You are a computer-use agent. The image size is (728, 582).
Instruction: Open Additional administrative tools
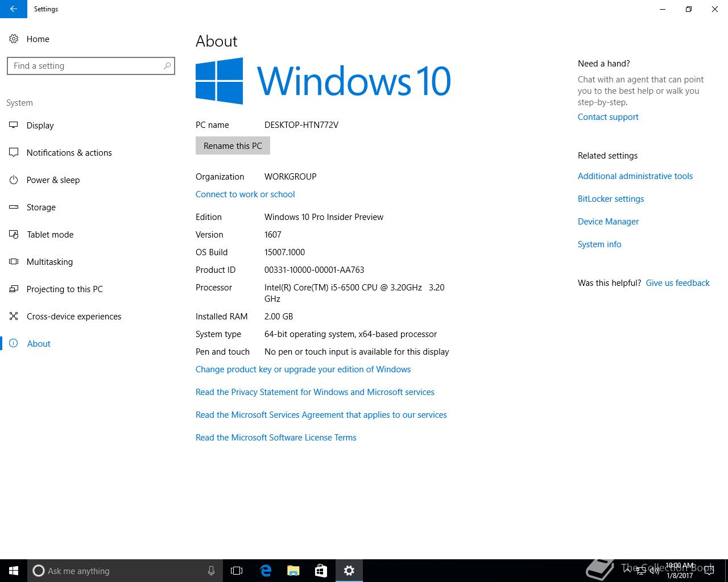pyautogui.click(x=635, y=176)
